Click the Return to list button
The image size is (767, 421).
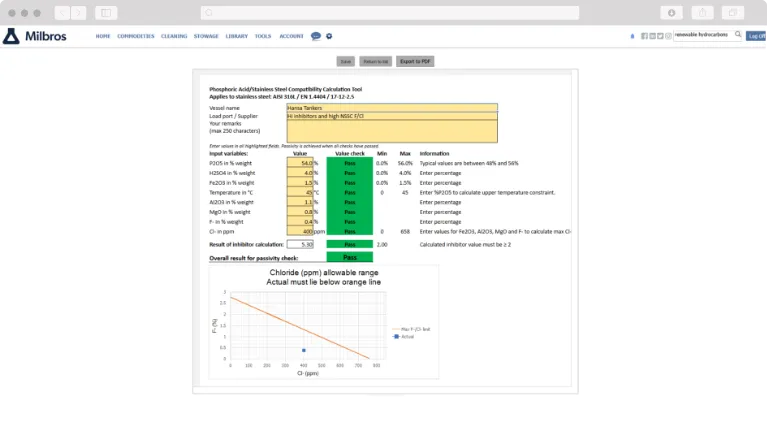(376, 62)
